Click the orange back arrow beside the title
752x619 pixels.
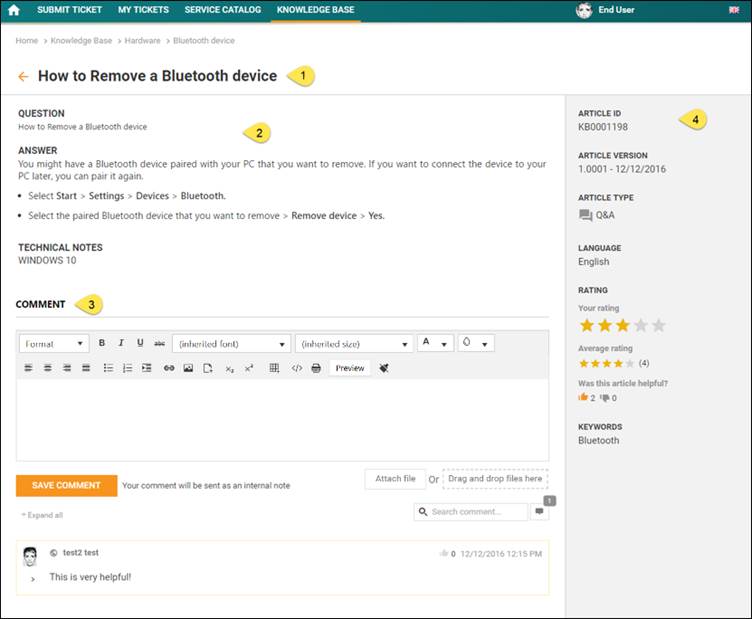tap(23, 76)
